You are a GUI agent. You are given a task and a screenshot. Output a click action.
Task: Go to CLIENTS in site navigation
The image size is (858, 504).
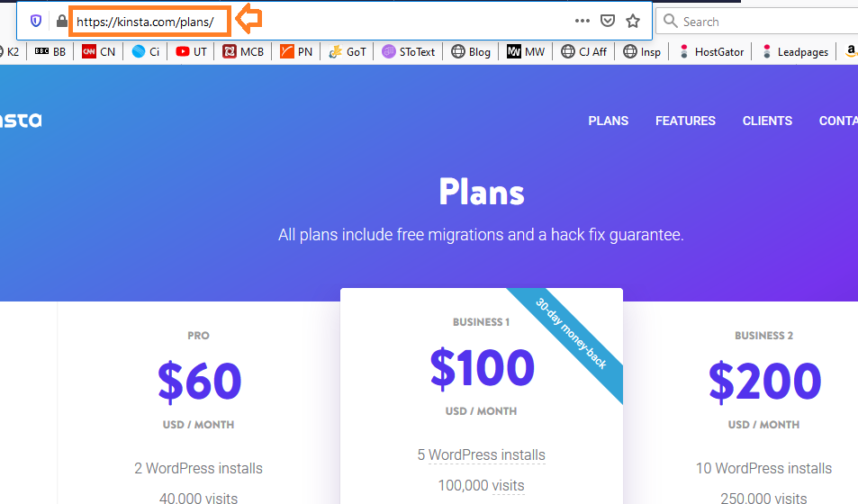(767, 121)
